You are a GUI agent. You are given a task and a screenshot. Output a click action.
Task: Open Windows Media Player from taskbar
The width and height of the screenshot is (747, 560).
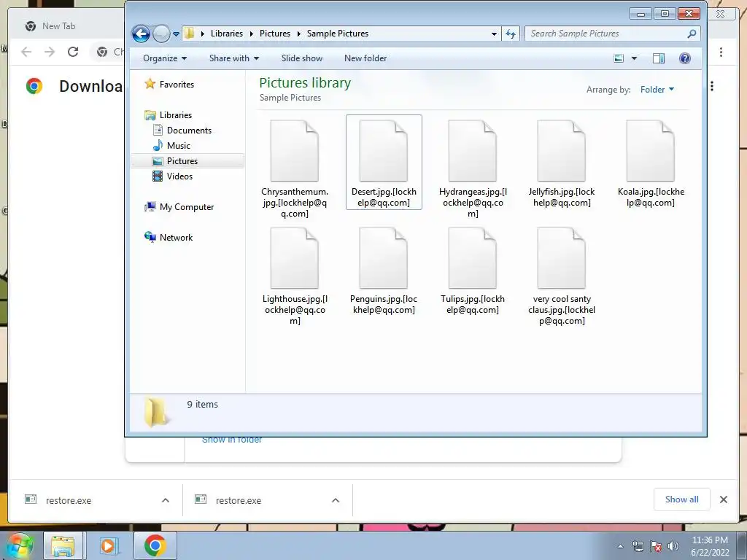[108, 545]
